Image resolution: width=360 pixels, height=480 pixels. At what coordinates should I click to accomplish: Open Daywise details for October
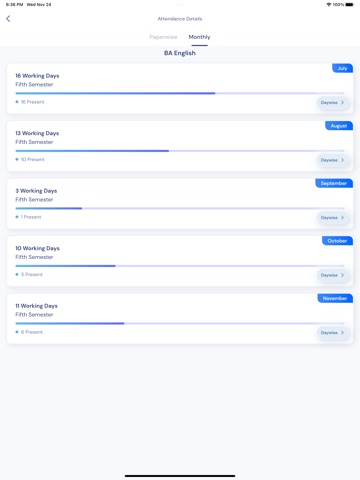(x=332, y=275)
